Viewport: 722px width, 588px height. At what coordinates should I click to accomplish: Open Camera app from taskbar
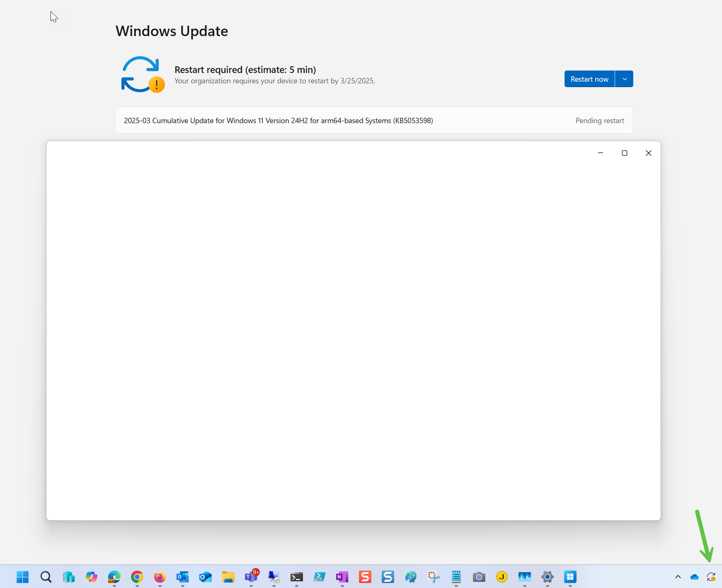[479, 577]
